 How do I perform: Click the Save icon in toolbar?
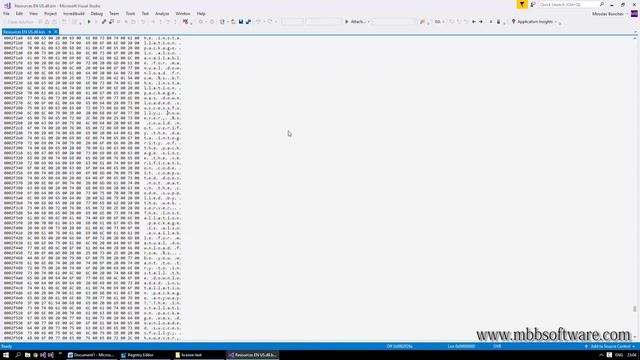click(241, 22)
